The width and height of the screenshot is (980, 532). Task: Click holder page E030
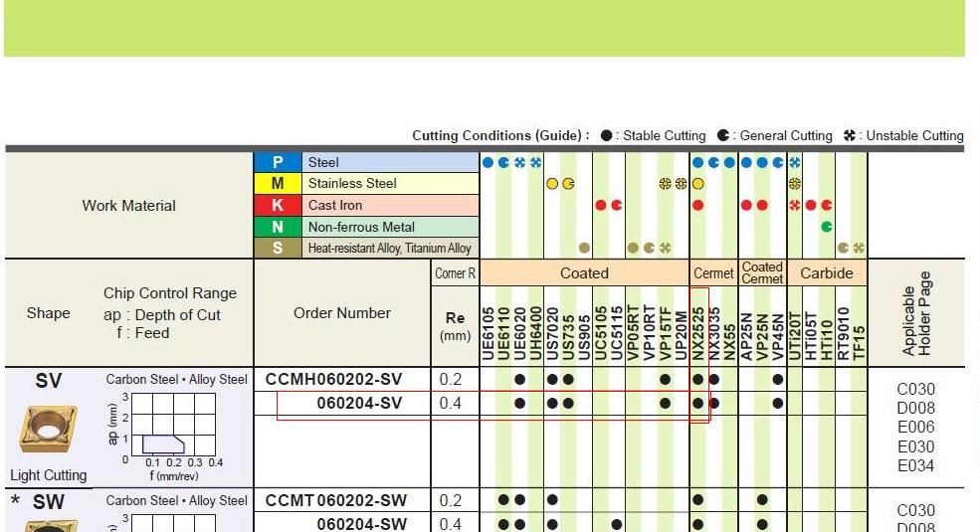[915, 447]
